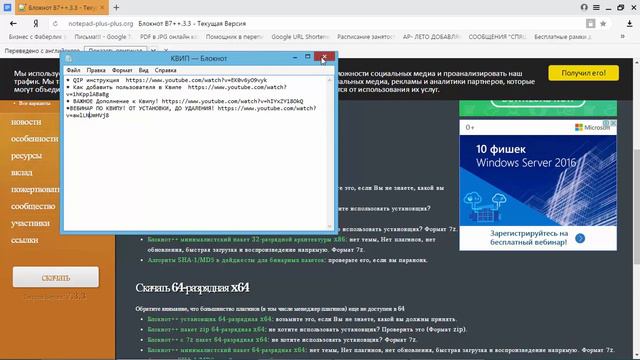The image size is (640, 360).
Task: Open the Формат menu in Notepad
Action: 122,70
